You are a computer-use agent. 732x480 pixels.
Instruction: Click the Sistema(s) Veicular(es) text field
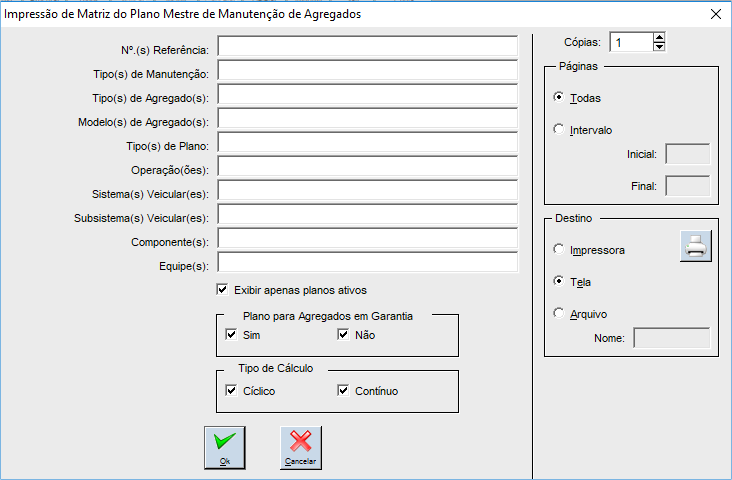point(367,191)
